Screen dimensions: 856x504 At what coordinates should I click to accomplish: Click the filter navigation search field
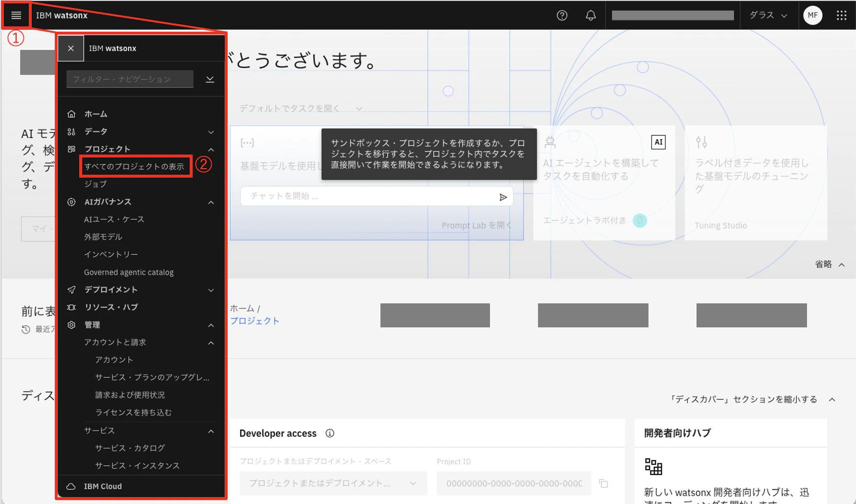tap(130, 79)
